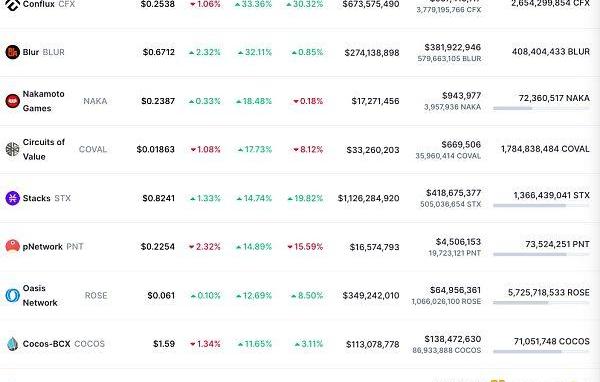Select the Cocos-BCX COCOS name link
The image size is (600, 382).
[x=64, y=344]
